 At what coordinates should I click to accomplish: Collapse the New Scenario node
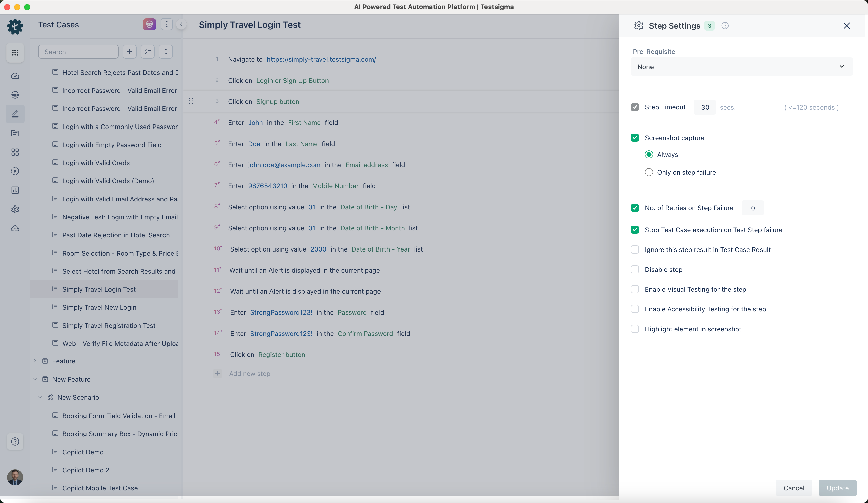(40, 397)
